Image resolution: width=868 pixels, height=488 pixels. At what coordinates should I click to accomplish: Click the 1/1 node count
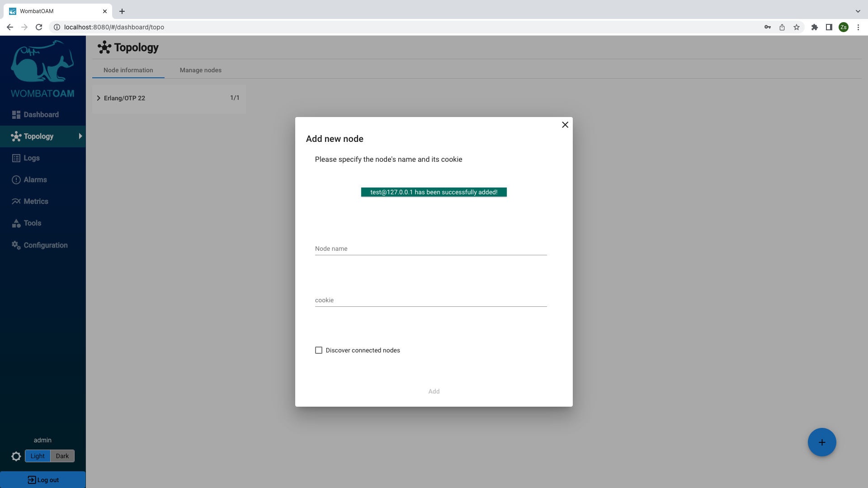click(x=235, y=98)
